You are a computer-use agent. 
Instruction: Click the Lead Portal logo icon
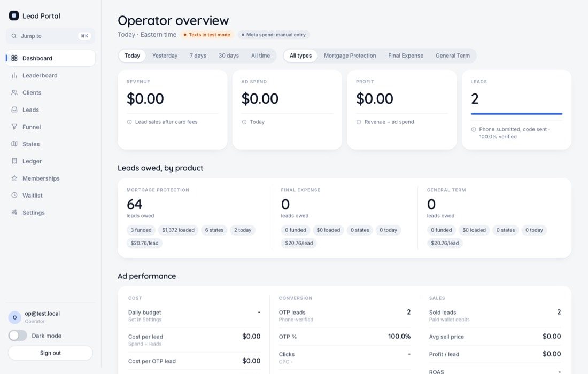pyautogui.click(x=14, y=15)
